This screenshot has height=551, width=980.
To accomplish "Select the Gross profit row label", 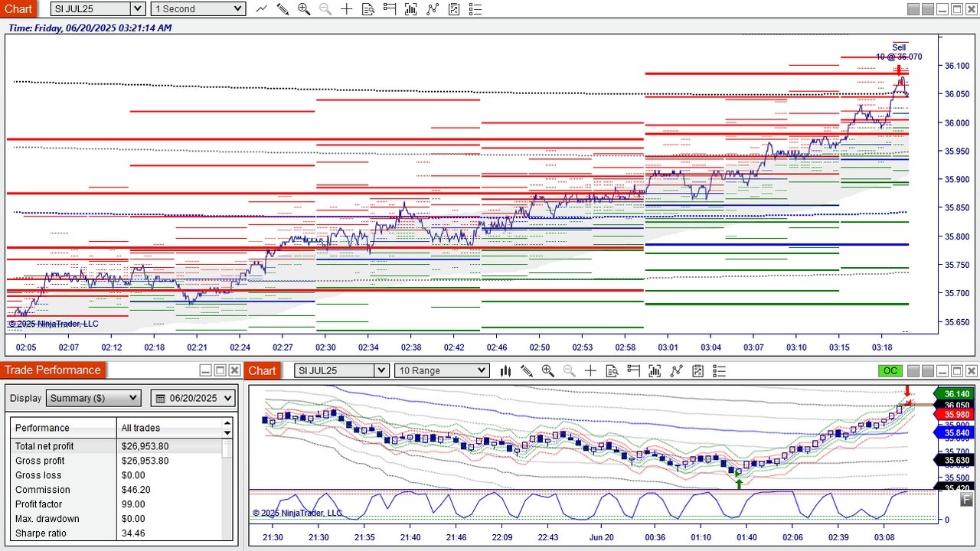I will click(x=40, y=461).
